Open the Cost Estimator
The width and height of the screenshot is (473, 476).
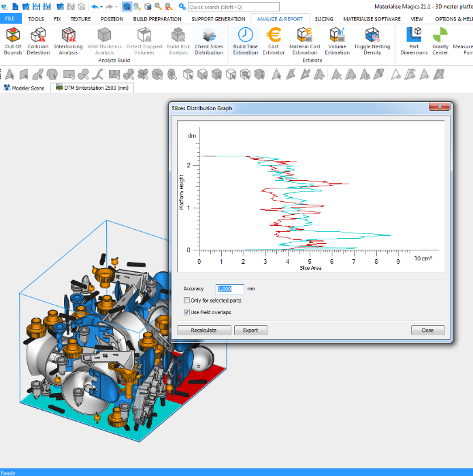274,41
